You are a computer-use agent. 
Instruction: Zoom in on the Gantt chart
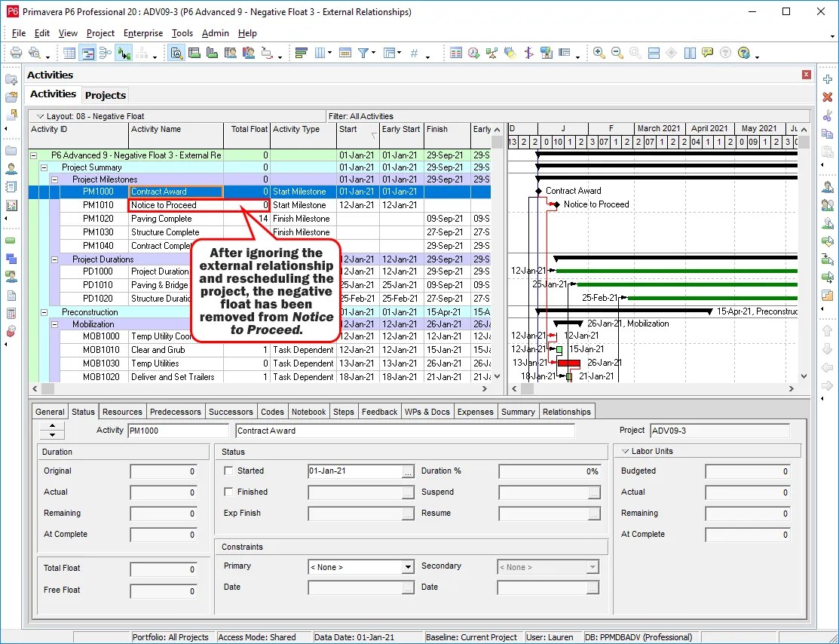[x=599, y=53]
